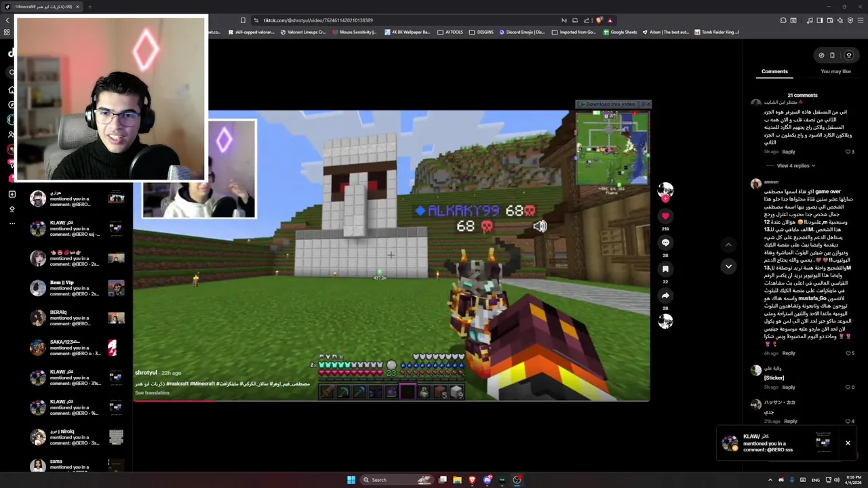The image size is (868, 488).
Task: Go to the previous video with the up chevron
Action: pyautogui.click(x=728, y=244)
